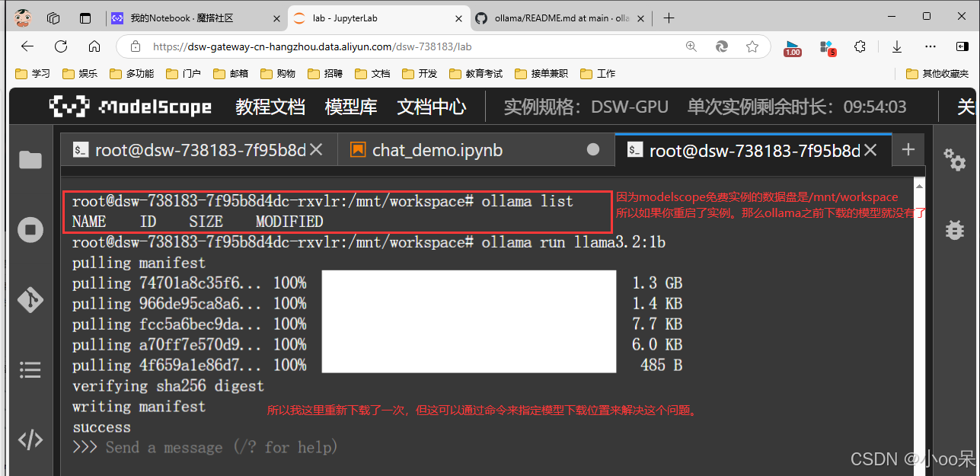Image resolution: width=980 pixels, height=476 pixels.
Task: Click the site info lock icon
Action: point(136,46)
